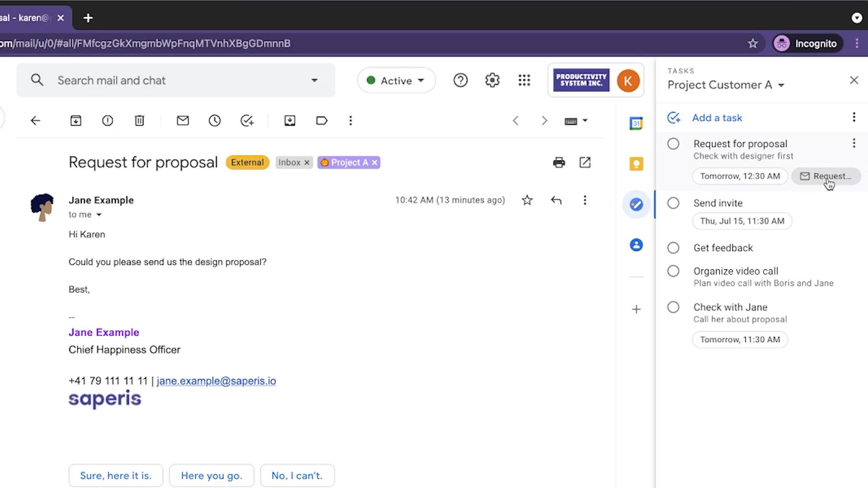Open the Labels icon in toolbar

tap(321, 121)
